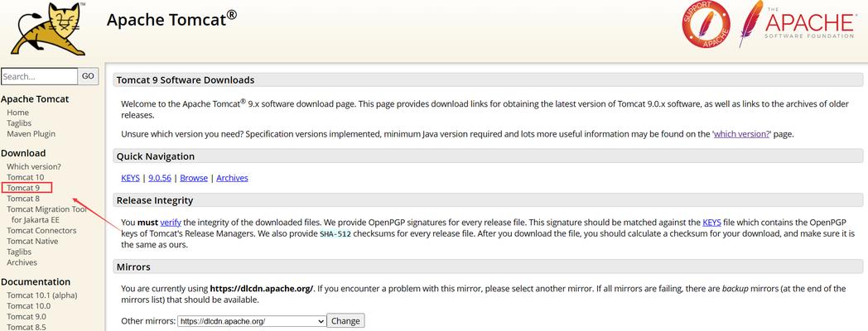Viewport: 868px width, 331px height.
Task: Focus the Search text field
Action: pos(39,76)
